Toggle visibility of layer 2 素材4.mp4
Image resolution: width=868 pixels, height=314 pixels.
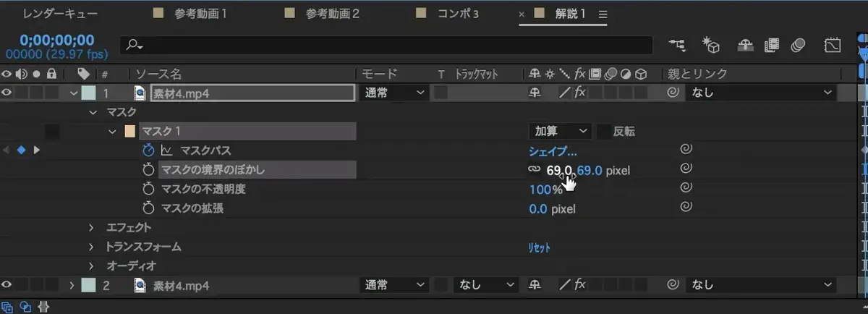click(x=8, y=285)
